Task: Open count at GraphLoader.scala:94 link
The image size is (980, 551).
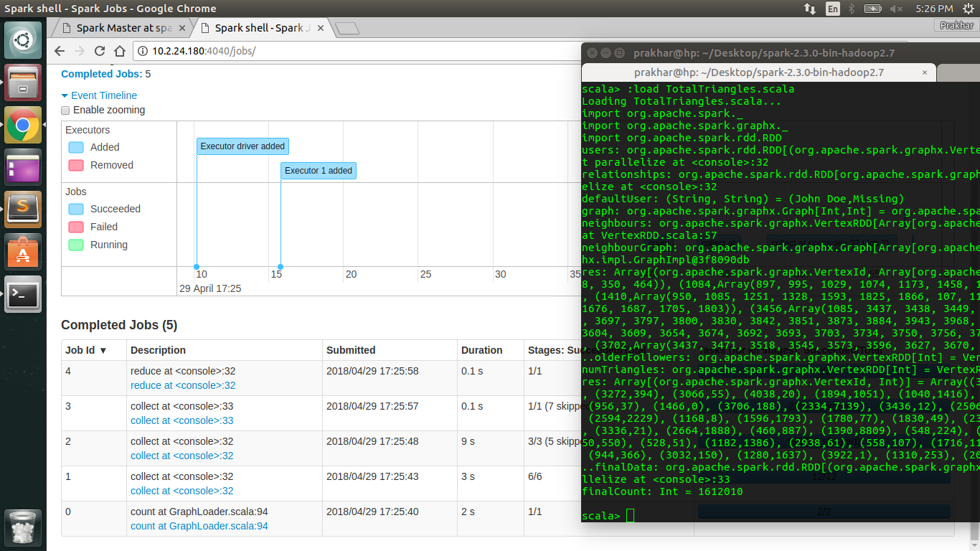Action: click(x=199, y=526)
